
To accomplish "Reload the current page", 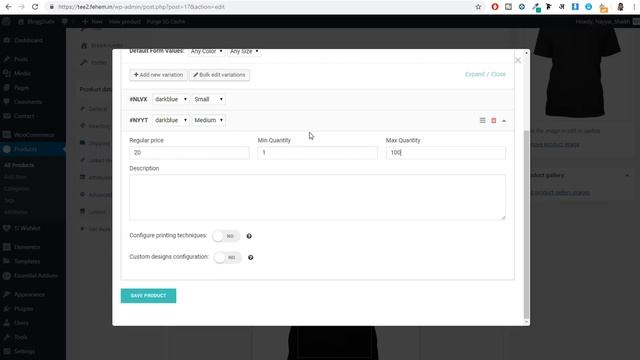I will 35,7.
